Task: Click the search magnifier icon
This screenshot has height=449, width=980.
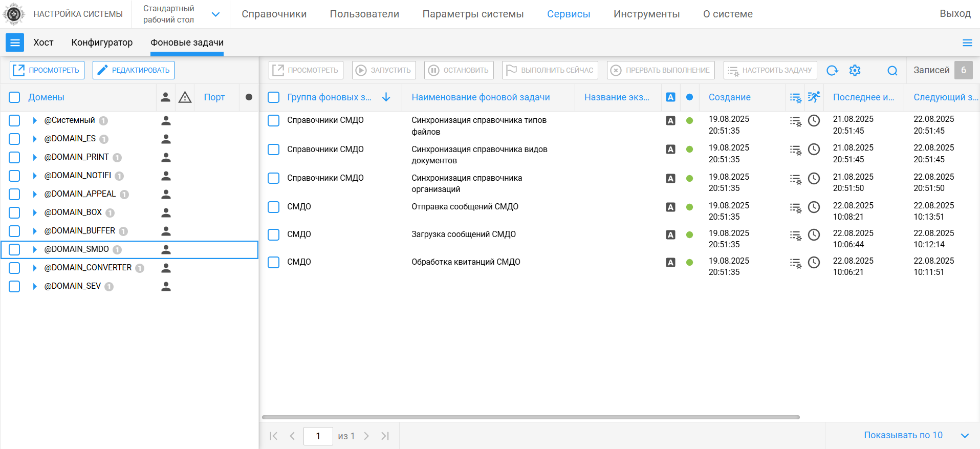Action: (x=892, y=71)
